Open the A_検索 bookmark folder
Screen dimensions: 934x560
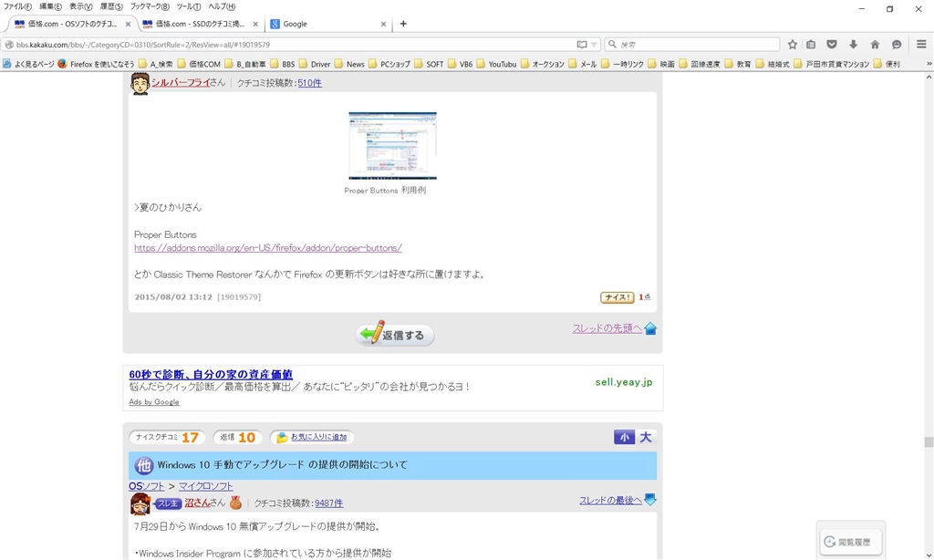click(x=155, y=64)
